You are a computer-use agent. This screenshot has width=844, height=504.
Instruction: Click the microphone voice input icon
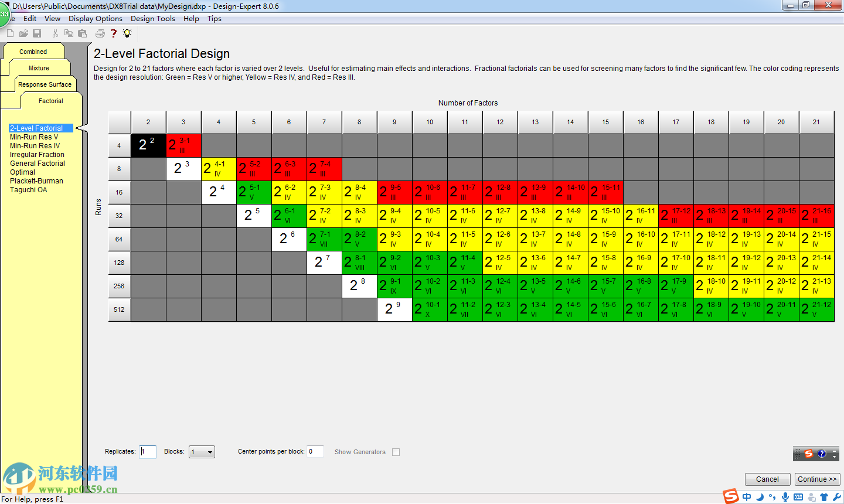[x=785, y=497]
